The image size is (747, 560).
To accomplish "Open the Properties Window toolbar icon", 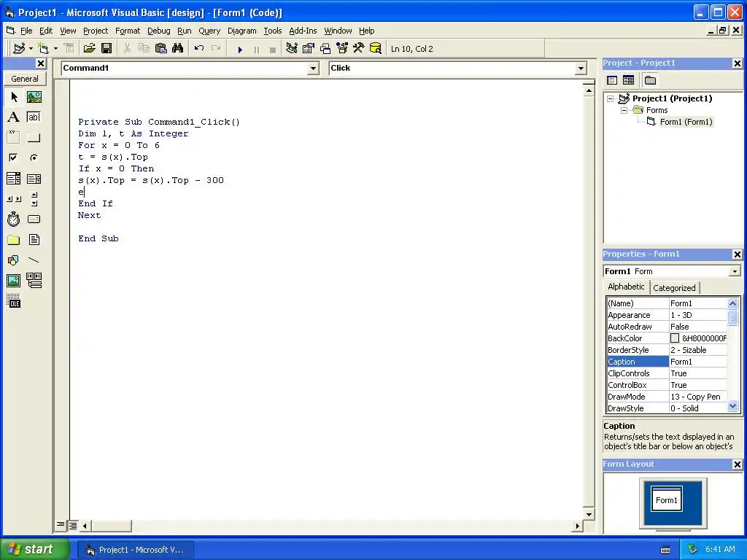I will tap(309, 49).
